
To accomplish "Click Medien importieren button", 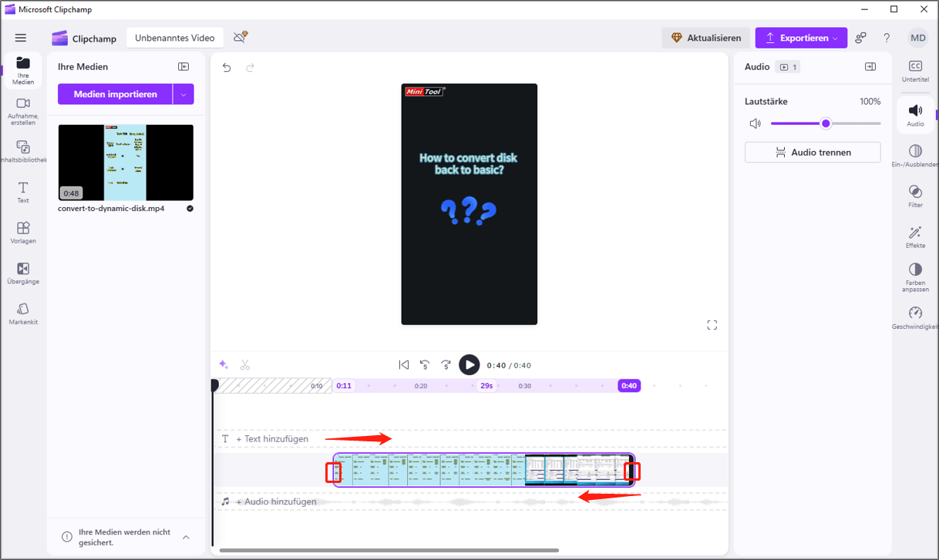I will pos(116,94).
